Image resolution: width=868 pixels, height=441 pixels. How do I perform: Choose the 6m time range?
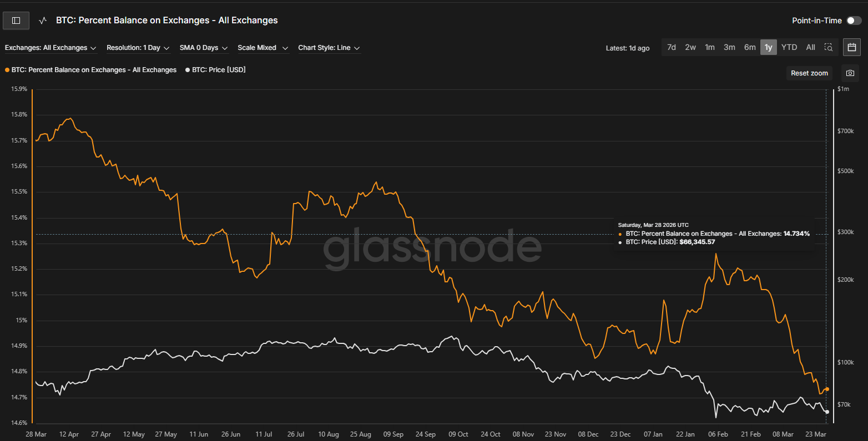point(750,47)
